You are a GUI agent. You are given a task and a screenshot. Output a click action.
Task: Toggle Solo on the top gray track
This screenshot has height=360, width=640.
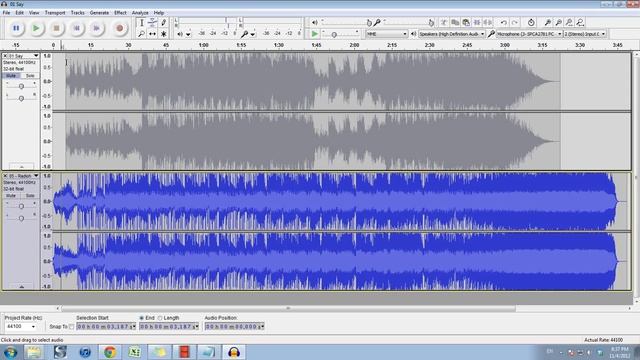click(x=30, y=76)
